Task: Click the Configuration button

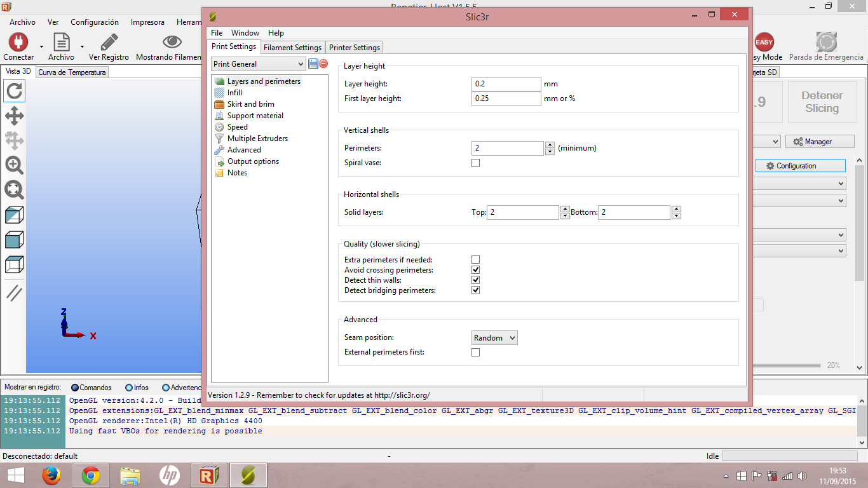Action: [x=801, y=166]
